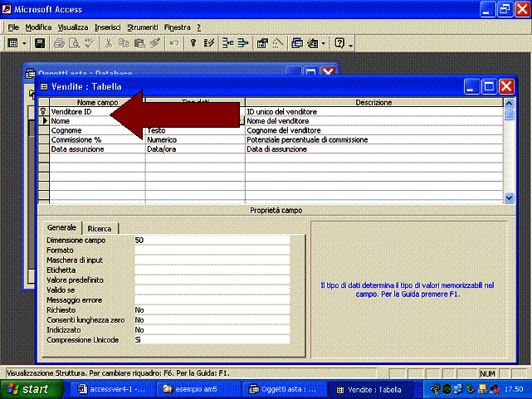
Task: Open the Finestra menu
Action: click(177, 27)
